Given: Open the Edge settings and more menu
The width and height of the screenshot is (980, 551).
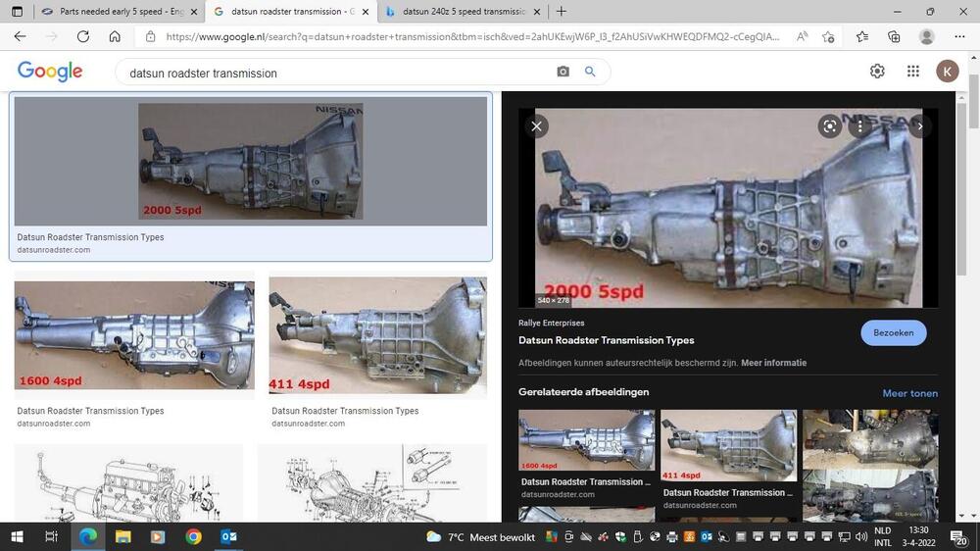Looking at the screenshot, I should pos(960,37).
